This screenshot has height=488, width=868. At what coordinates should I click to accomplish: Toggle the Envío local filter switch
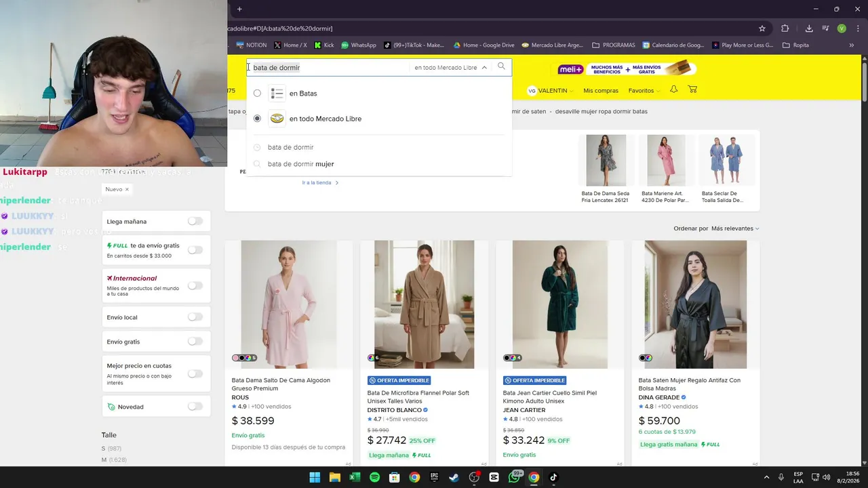pos(195,317)
